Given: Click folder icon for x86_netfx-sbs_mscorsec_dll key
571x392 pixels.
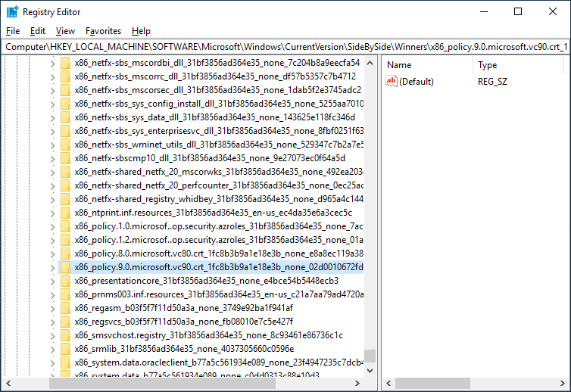Looking at the screenshot, I should click(65, 90).
